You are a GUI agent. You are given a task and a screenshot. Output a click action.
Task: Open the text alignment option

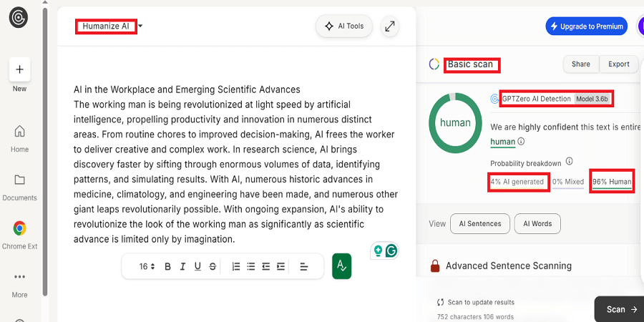(x=304, y=267)
